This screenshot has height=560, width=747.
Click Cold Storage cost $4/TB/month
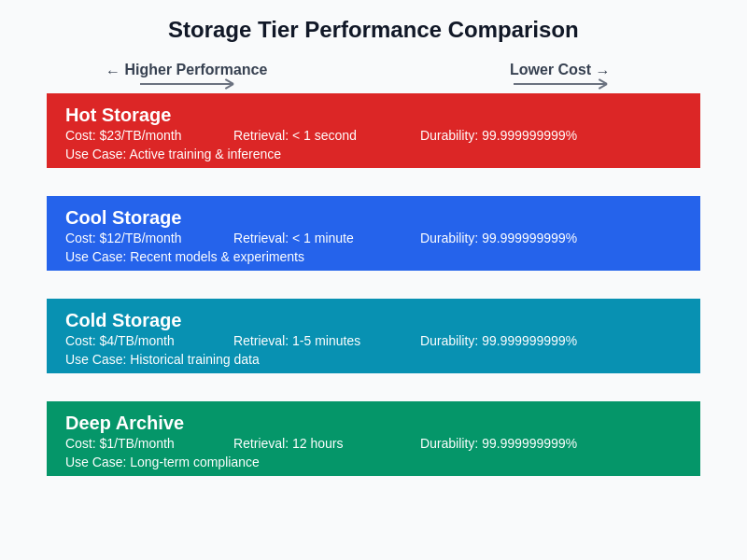[x=120, y=341]
